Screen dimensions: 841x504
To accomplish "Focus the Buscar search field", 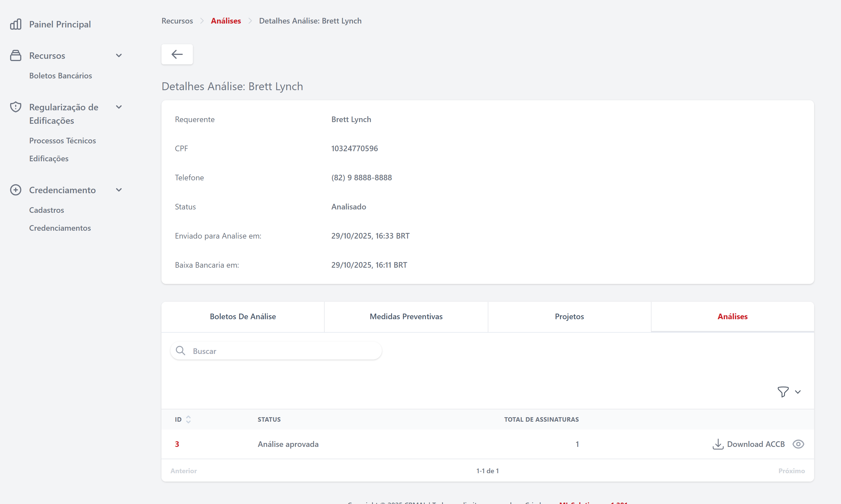I will [282, 351].
